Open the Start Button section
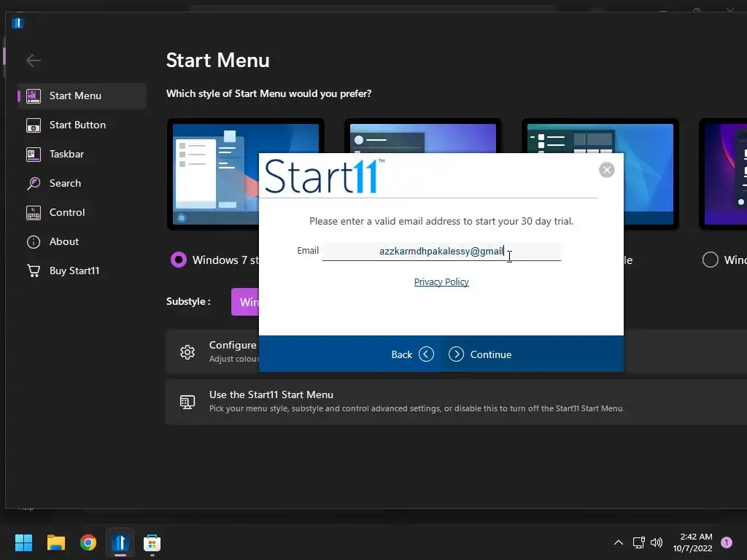 click(x=82, y=125)
